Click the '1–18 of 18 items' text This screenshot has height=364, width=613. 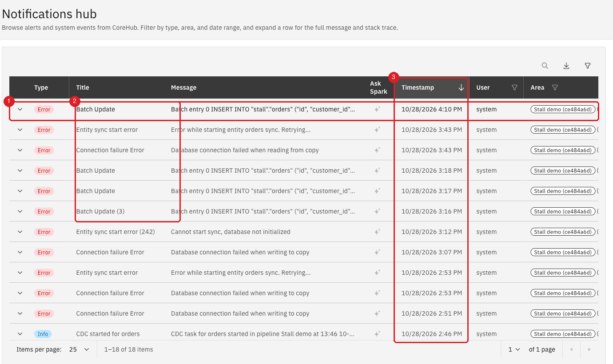click(x=129, y=349)
